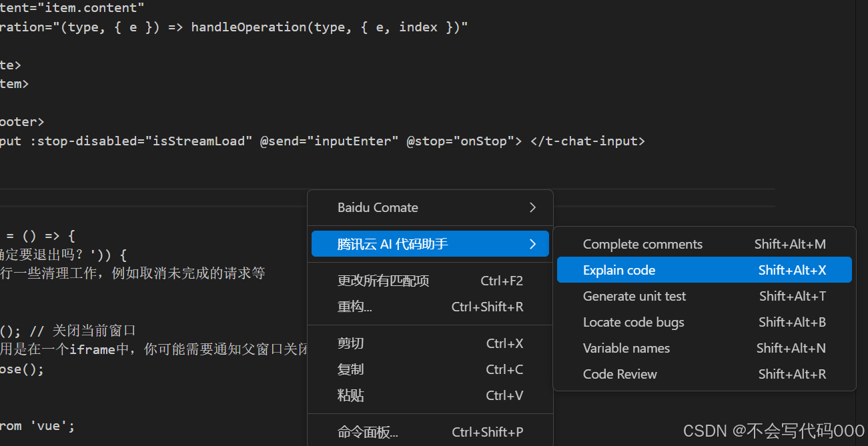
Task: Click the "inputEnter" code text
Action: pos(353,141)
